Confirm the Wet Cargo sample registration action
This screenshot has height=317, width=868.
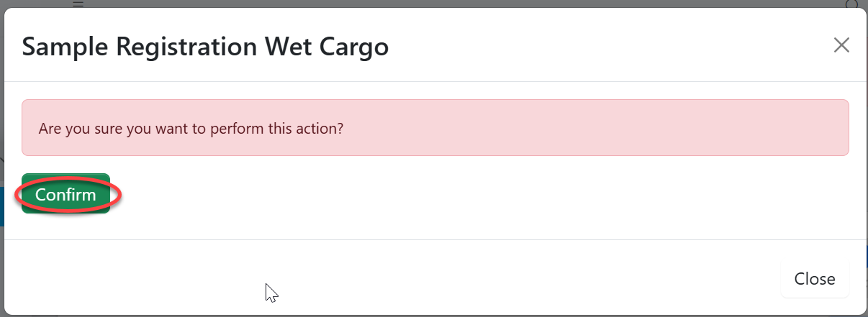coord(65,195)
